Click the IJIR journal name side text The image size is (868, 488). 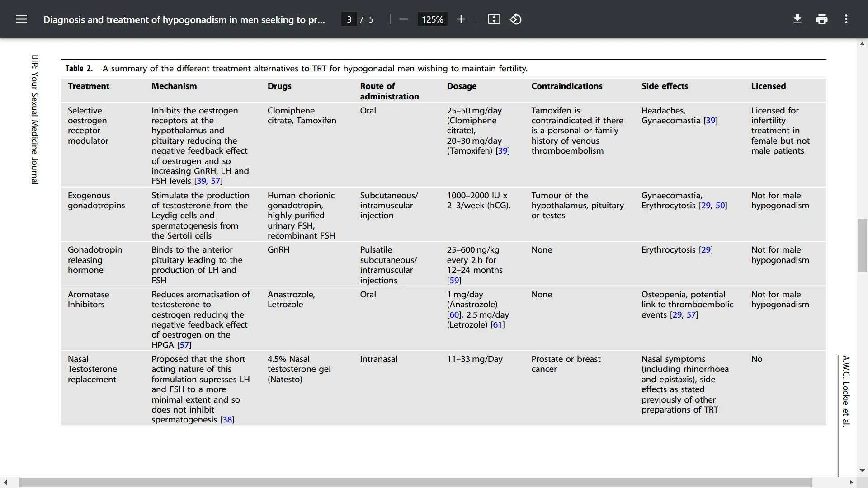pyautogui.click(x=35, y=120)
